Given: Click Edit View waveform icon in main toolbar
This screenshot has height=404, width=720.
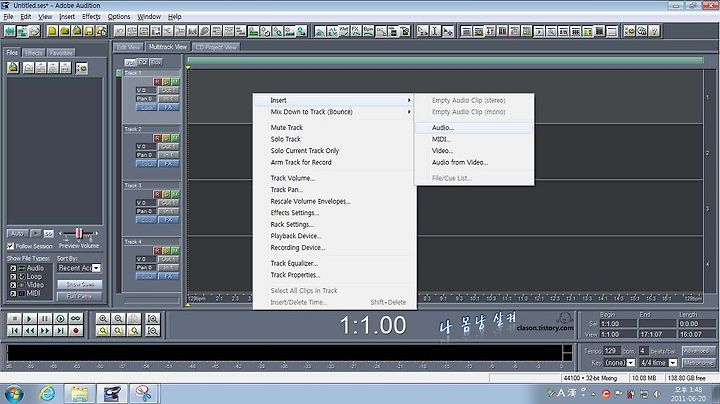Looking at the screenshot, I should click(10, 31).
